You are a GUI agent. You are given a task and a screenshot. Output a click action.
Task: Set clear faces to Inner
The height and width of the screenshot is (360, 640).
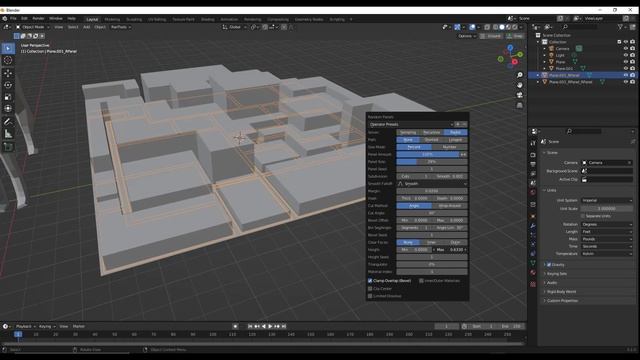coord(431,242)
